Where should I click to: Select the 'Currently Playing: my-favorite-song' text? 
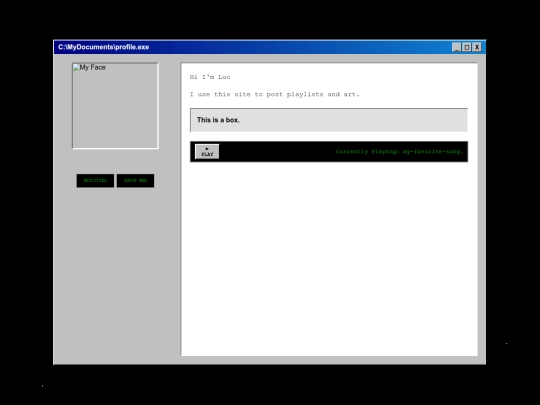point(399,152)
